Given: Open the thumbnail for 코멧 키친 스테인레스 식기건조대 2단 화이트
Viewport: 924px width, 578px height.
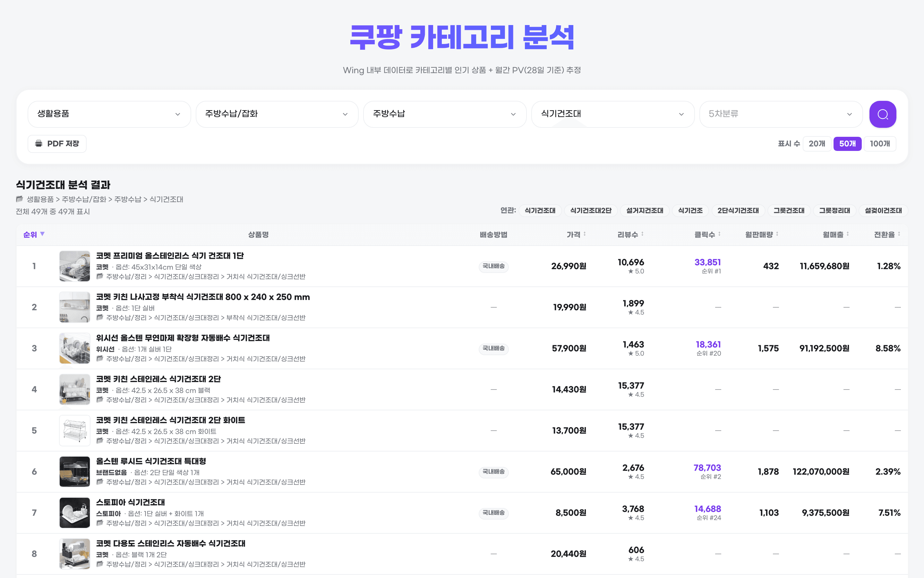Looking at the screenshot, I should (x=74, y=430).
